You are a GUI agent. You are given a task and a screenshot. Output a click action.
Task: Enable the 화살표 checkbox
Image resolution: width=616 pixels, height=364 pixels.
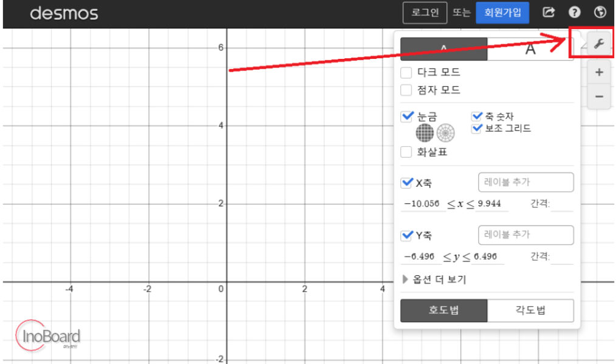click(406, 152)
